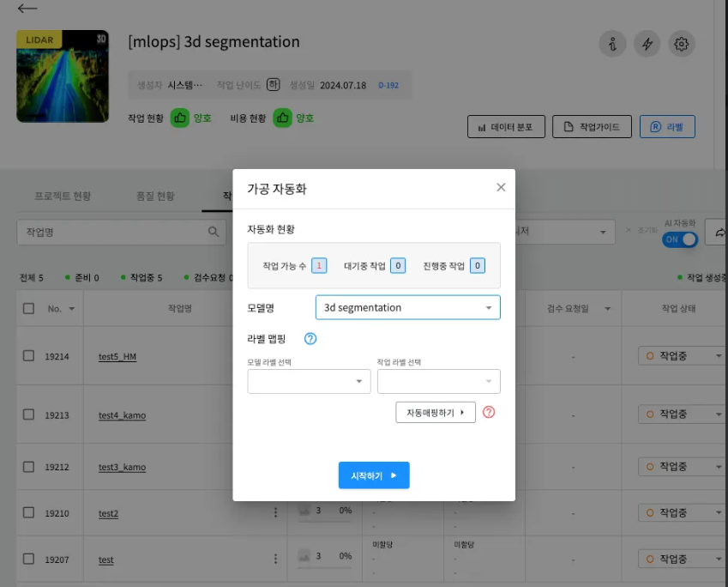Open the 작업중 status dropdown for test
The height and width of the screenshot is (587, 728).
[x=683, y=559]
